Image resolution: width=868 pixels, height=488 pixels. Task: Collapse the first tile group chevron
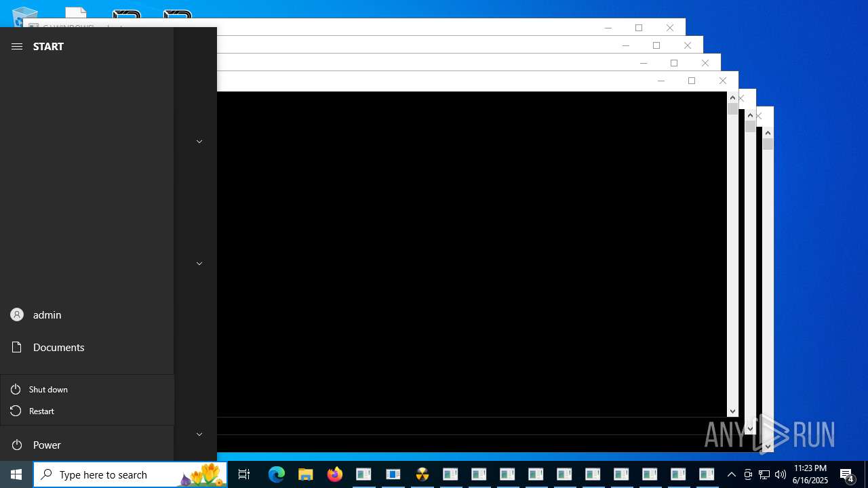point(199,142)
